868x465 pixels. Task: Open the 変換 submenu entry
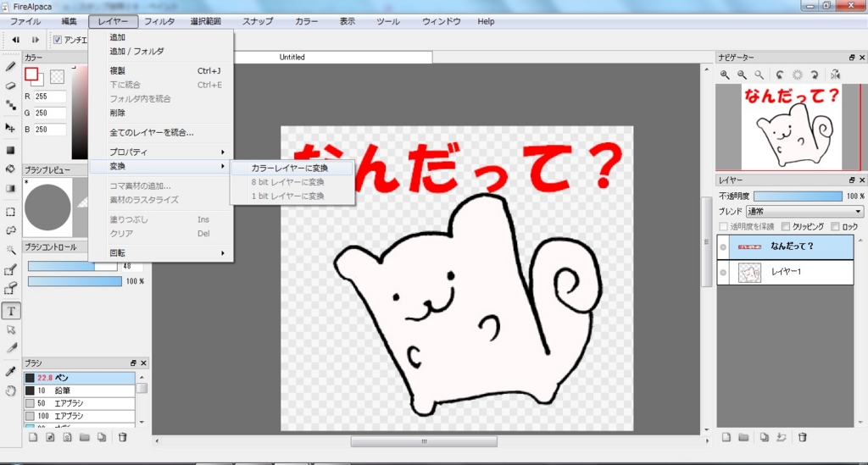161,166
